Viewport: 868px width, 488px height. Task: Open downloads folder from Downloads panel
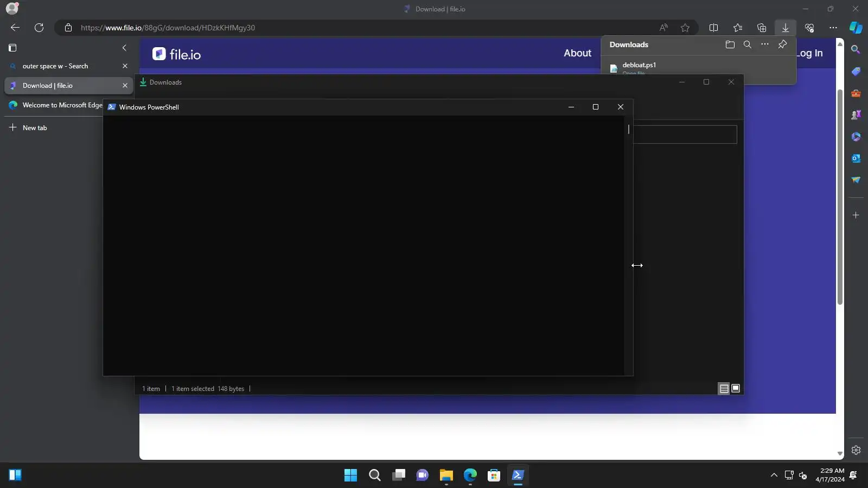click(x=730, y=44)
